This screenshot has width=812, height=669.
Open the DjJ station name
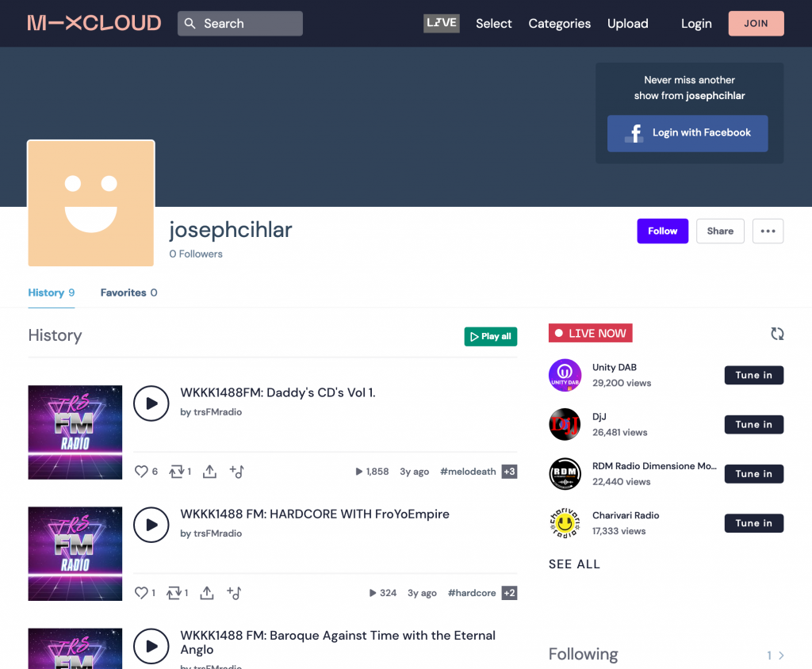(x=599, y=416)
